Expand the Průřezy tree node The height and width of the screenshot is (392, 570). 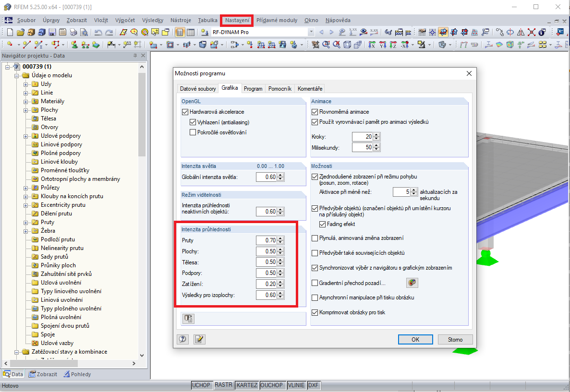25,188
